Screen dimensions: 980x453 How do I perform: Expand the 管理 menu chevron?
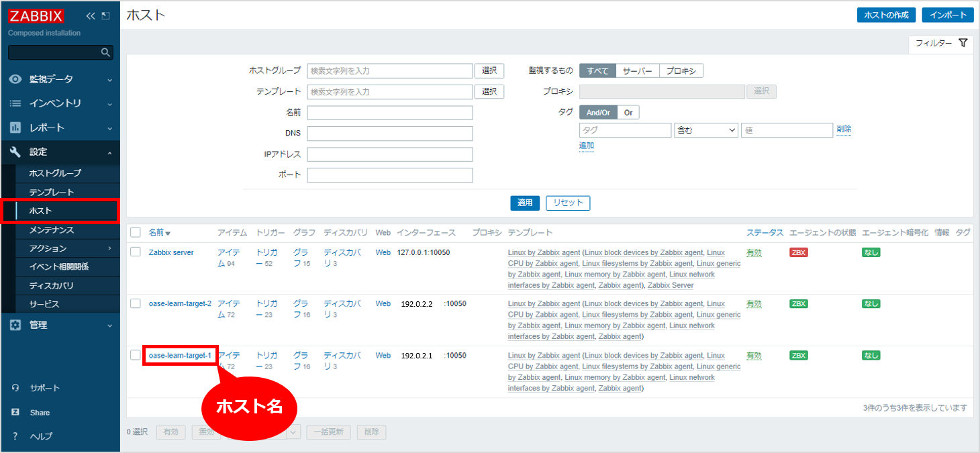tap(109, 325)
